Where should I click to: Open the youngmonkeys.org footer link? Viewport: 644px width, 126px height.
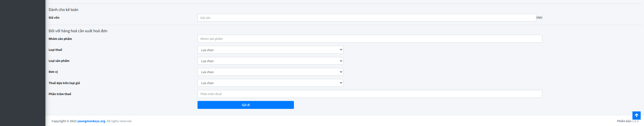[x=92, y=121]
